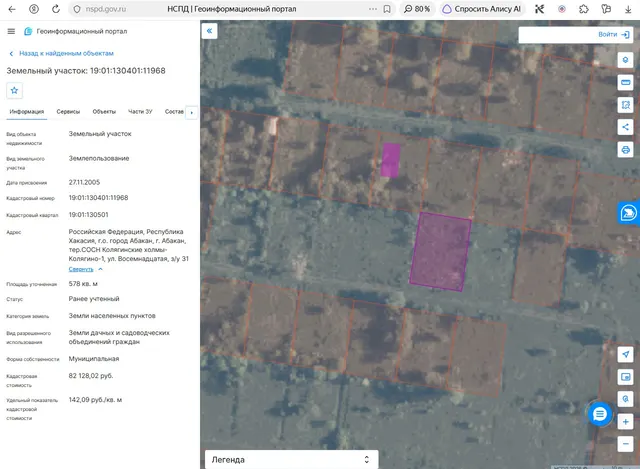Switch to the Объекты tab
The image size is (640, 469).
[104, 111]
